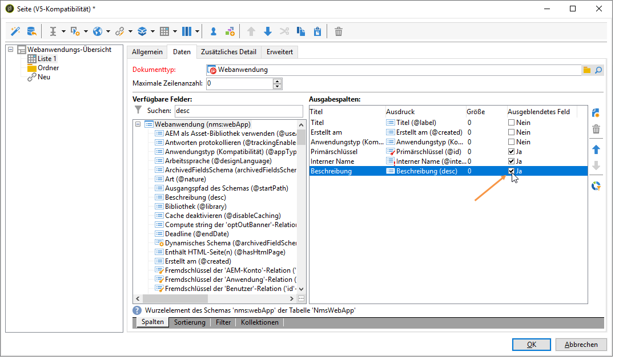
Task: Click the columns layout toolbar icon
Action: 187,31
